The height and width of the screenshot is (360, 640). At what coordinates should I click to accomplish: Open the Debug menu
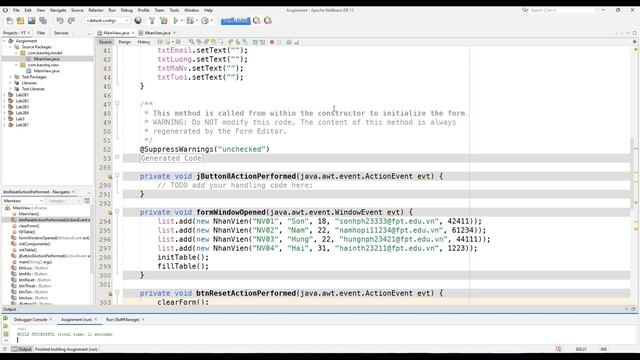pyautogui.click(x=127, y=10)
